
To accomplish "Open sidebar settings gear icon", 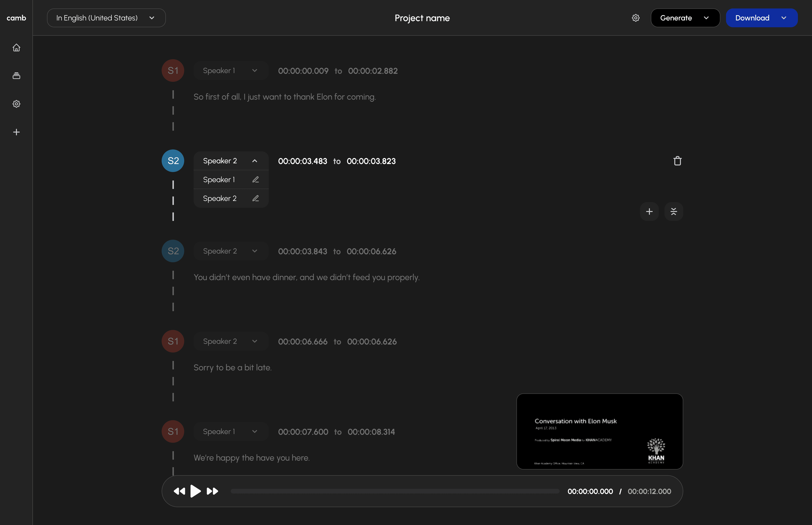I will coord(16,104).
